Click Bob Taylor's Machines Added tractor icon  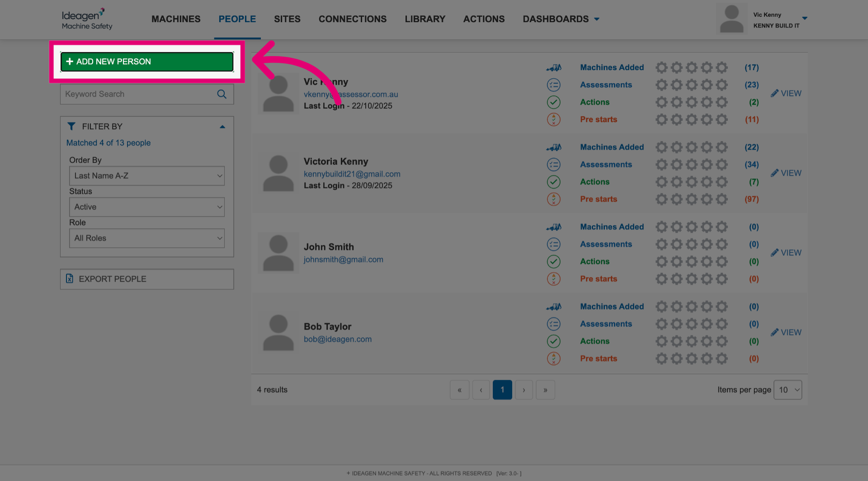(554, 307)
